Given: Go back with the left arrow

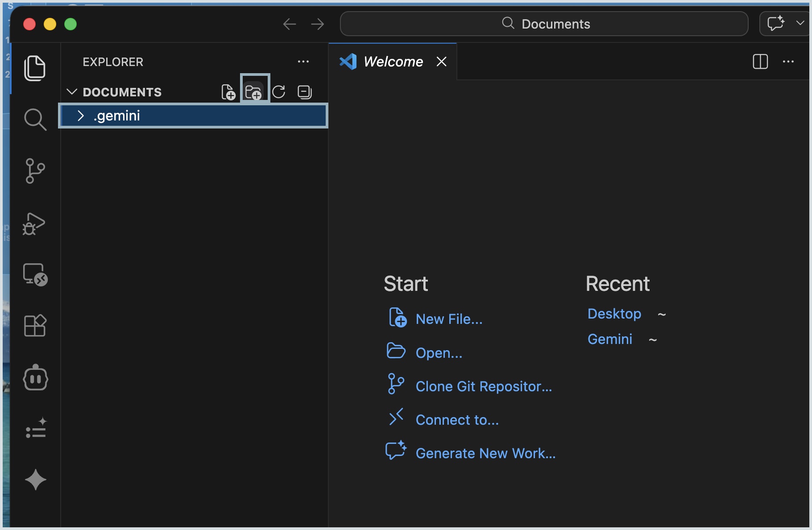Looking at the screenshot, I should pyautogui.click(x=290, y=24).
